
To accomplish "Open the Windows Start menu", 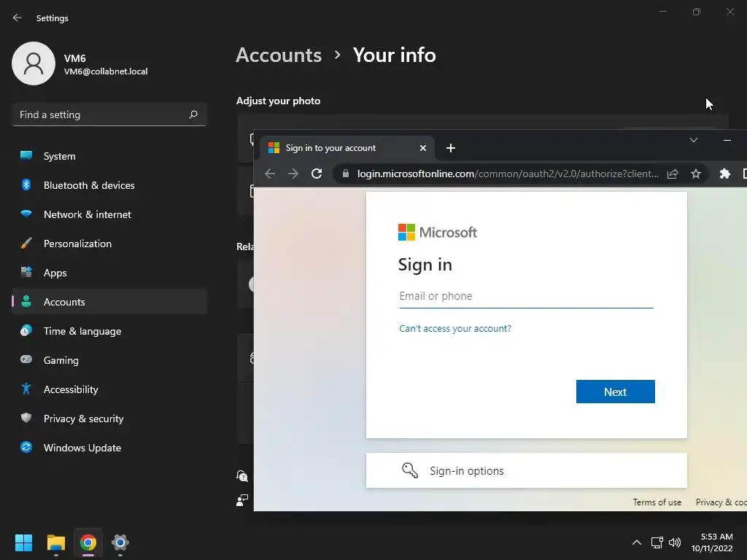I will [23, 542].
